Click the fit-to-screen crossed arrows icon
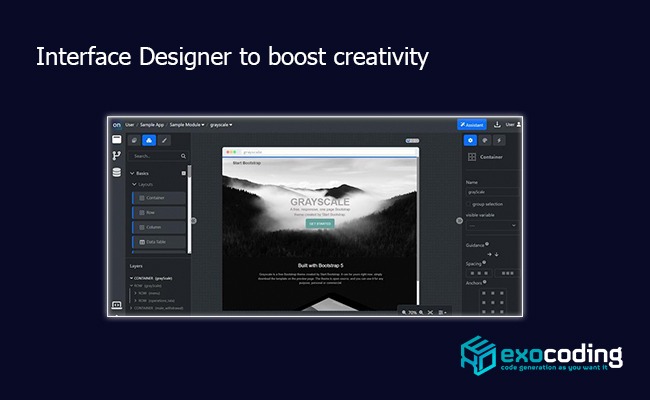The width and height of the screenshot is (650, 400). (x=431, y=313)
